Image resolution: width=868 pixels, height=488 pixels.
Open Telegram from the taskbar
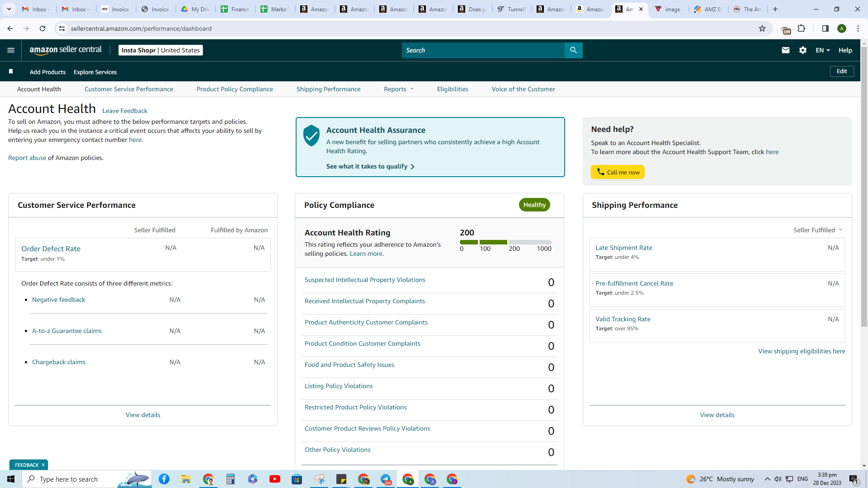tap(386, 479)
